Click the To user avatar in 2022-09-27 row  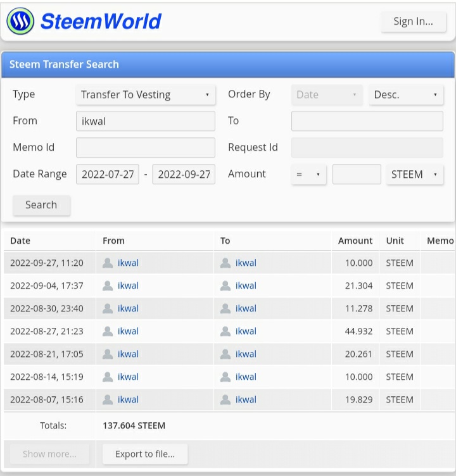coord(225,263)
